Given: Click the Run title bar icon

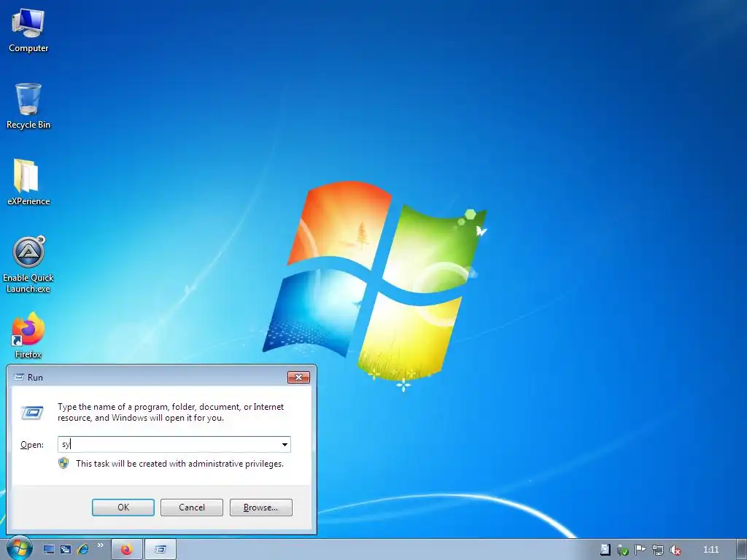Looking at the screenshot, I should (19, 377).
